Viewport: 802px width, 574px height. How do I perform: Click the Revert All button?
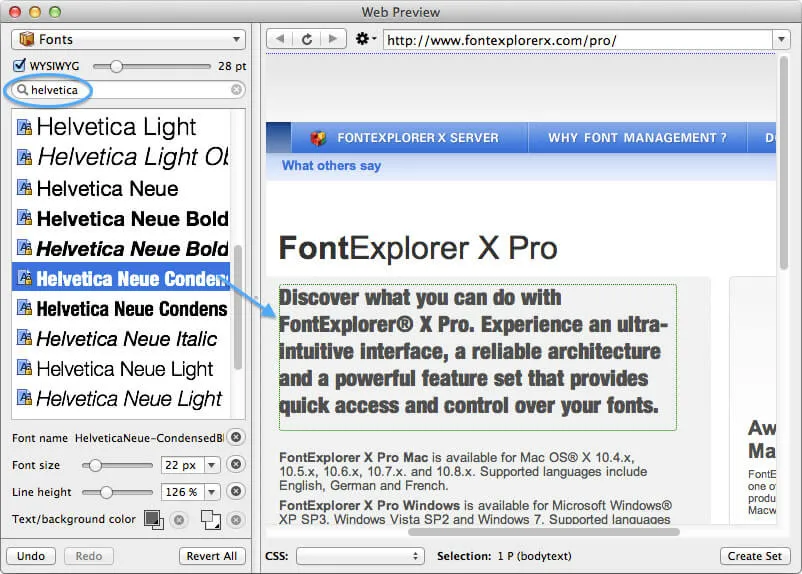click(x=213, y=556)
